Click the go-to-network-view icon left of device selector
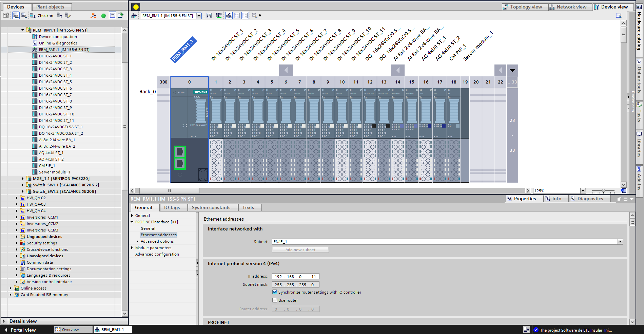 pyautogui.click(x=134, y=16)
